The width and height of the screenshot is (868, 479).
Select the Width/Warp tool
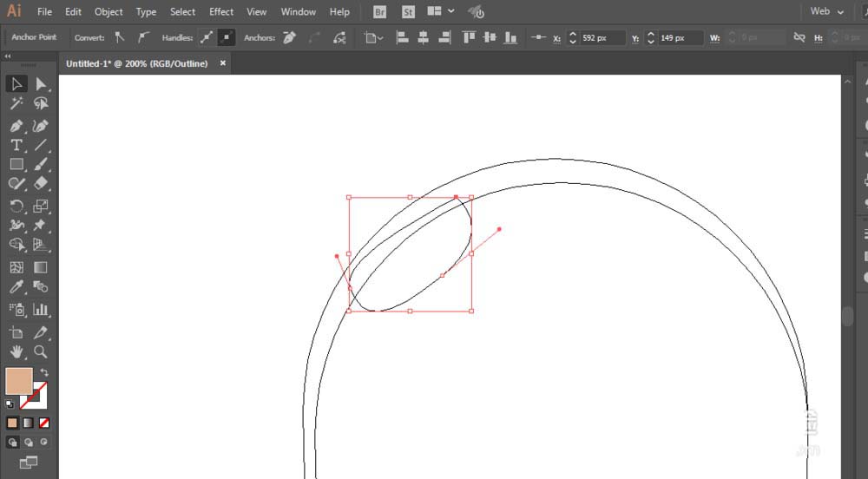[16, 225]
